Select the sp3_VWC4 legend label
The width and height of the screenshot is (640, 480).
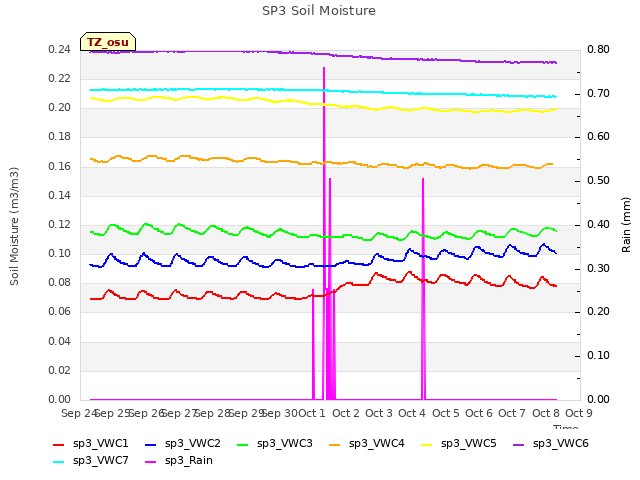click(x=377, y=444)
